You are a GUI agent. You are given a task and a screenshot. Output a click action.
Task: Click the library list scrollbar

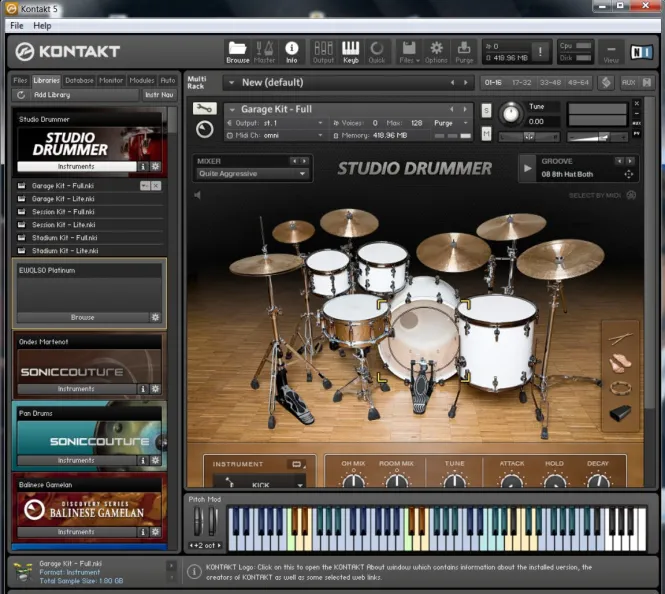click(172, 120)
